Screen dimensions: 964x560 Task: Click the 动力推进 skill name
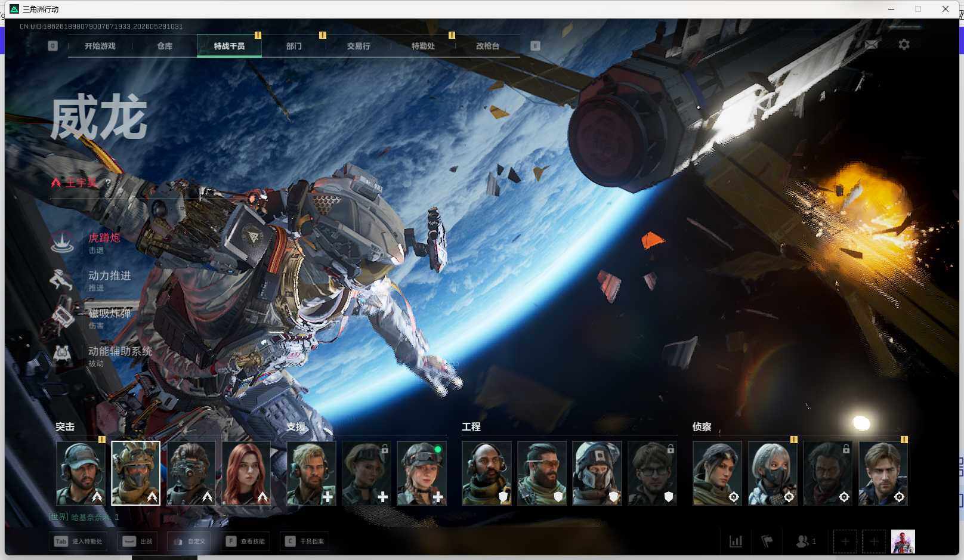tap(110, 276)
